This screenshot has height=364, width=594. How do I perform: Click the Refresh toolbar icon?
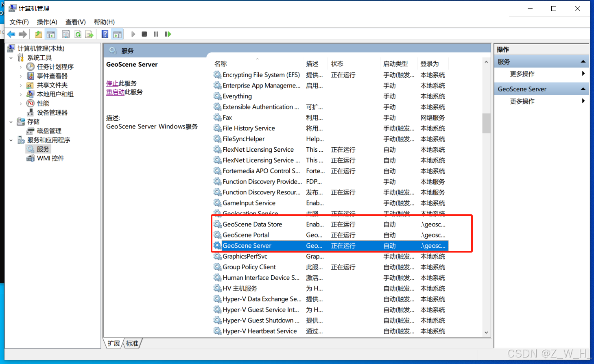78,34
